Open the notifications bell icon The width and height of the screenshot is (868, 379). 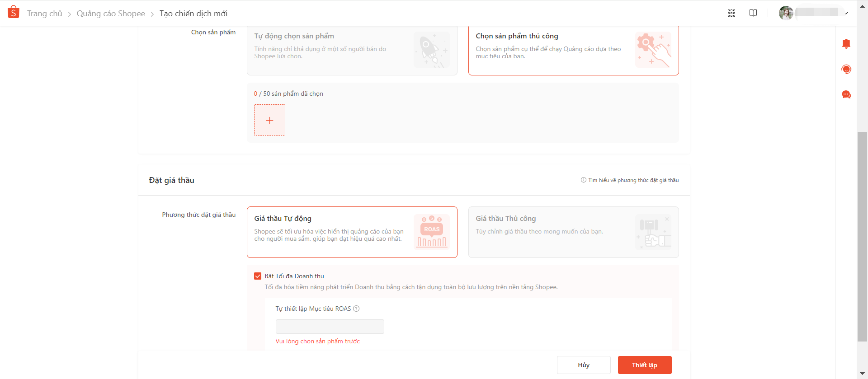pos(846,44)
